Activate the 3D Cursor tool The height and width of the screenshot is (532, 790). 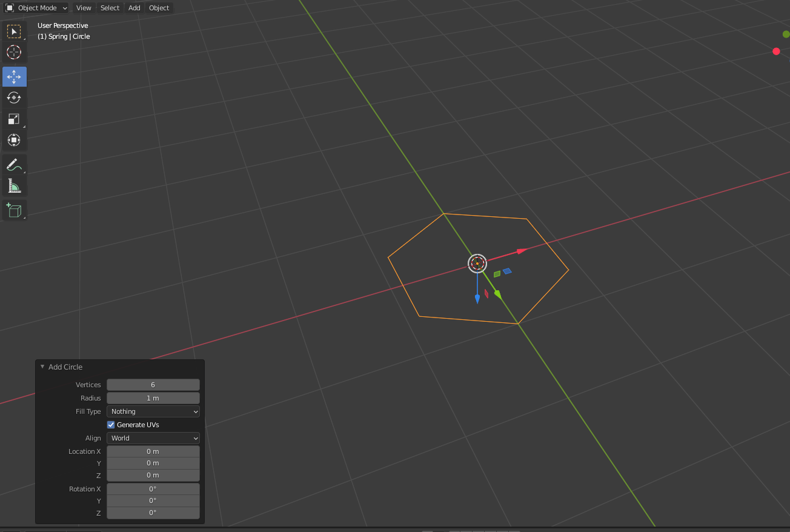pos(14,53)
